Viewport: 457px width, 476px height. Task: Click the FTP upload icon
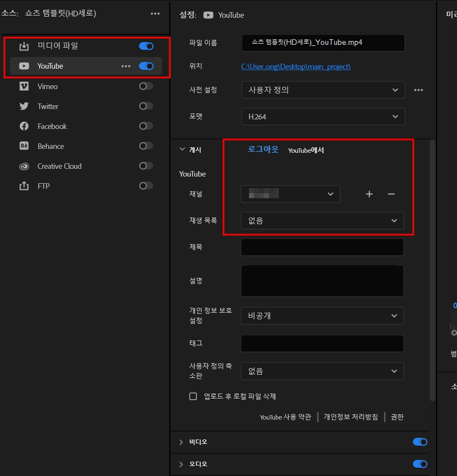point(24,186)
